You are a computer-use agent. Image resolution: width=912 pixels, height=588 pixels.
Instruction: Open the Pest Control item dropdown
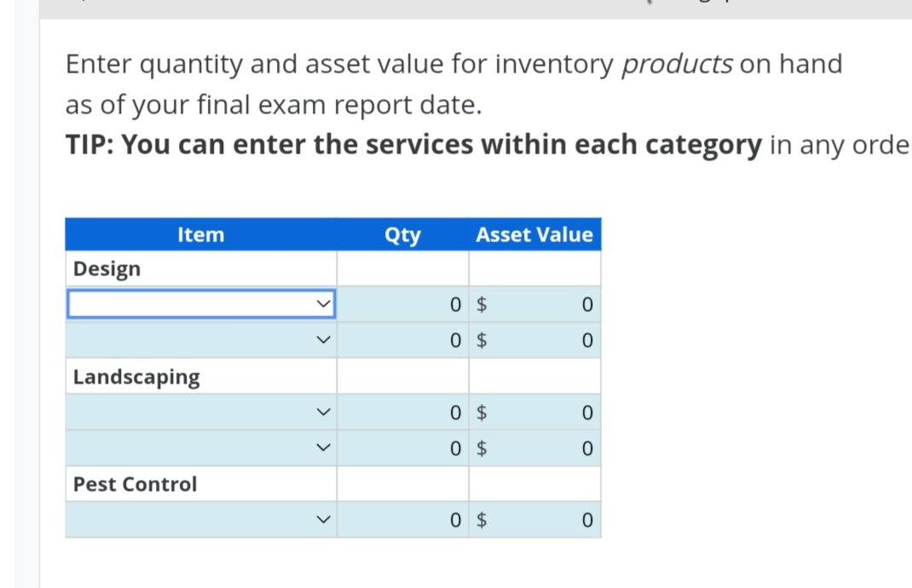tap(201, 519)
